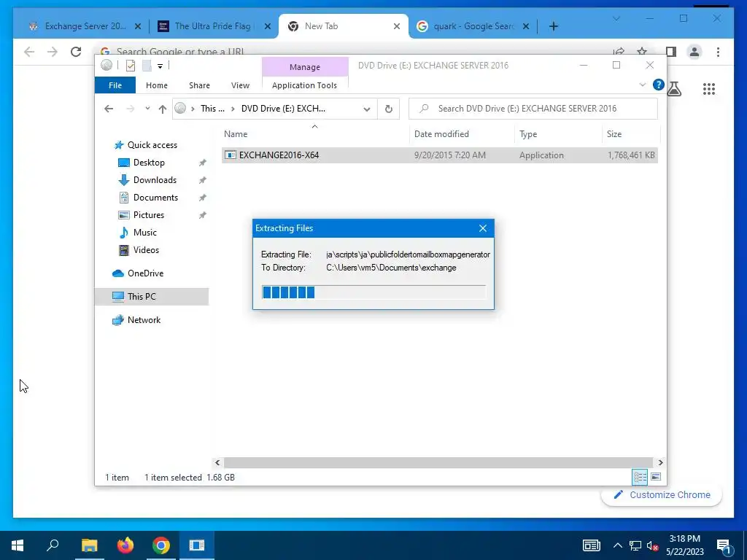Open Chrome Labs flask icon

(x=675, y=88)
